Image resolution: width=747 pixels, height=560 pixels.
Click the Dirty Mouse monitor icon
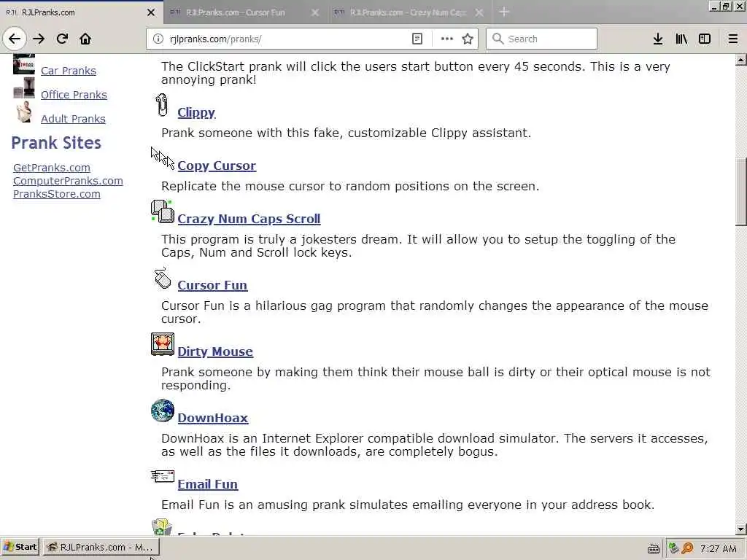tap(163, 344)
